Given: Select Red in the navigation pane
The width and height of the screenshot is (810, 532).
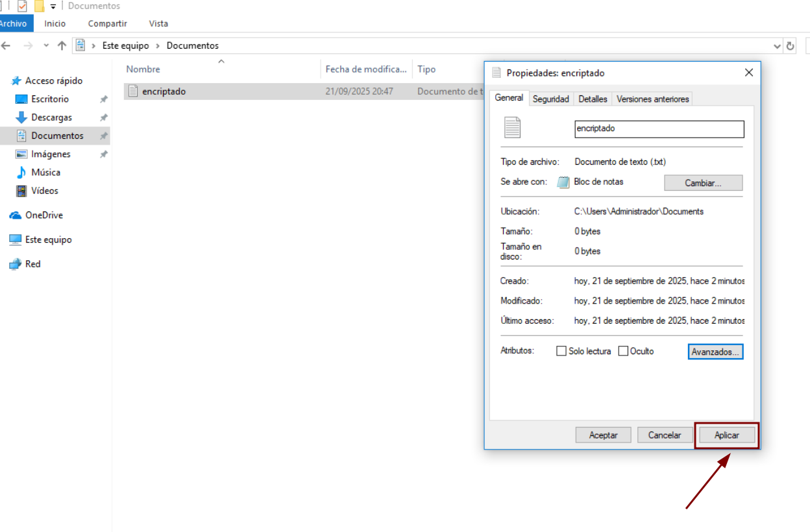Looking at the screenshot, I should click(32, 264).
